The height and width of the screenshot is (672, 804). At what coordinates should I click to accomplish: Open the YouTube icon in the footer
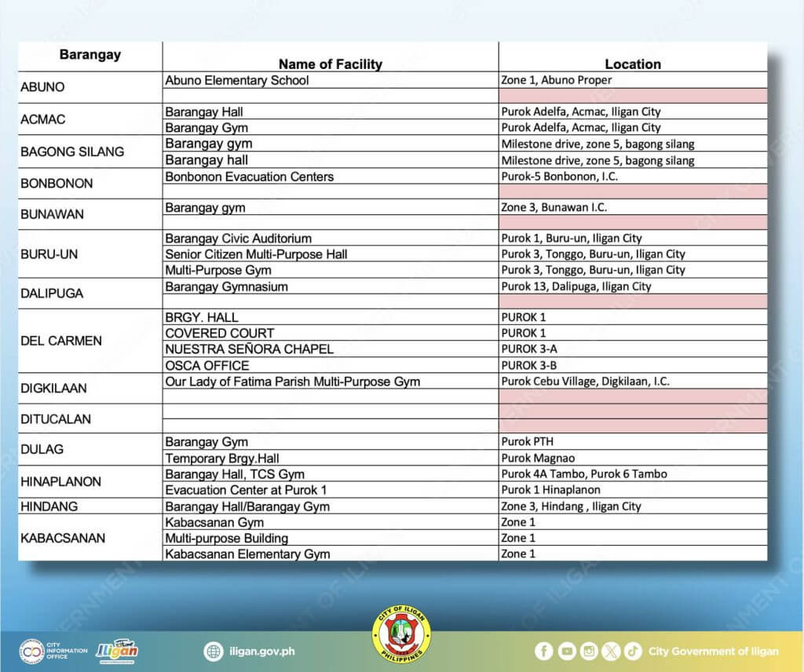(x=567, y=651)
